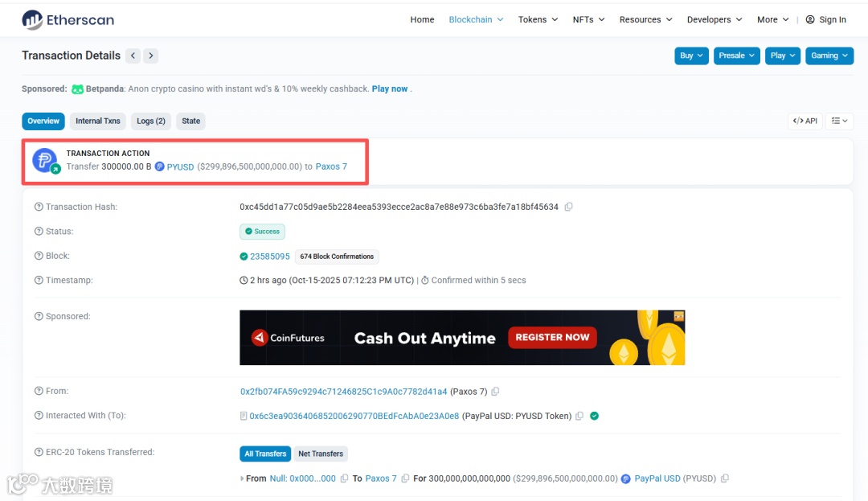Image resolution: width=868 pixels, height=501 pixels.
Task: Open the NFTs dropdown menu
Action: click(x=588, y=19)
